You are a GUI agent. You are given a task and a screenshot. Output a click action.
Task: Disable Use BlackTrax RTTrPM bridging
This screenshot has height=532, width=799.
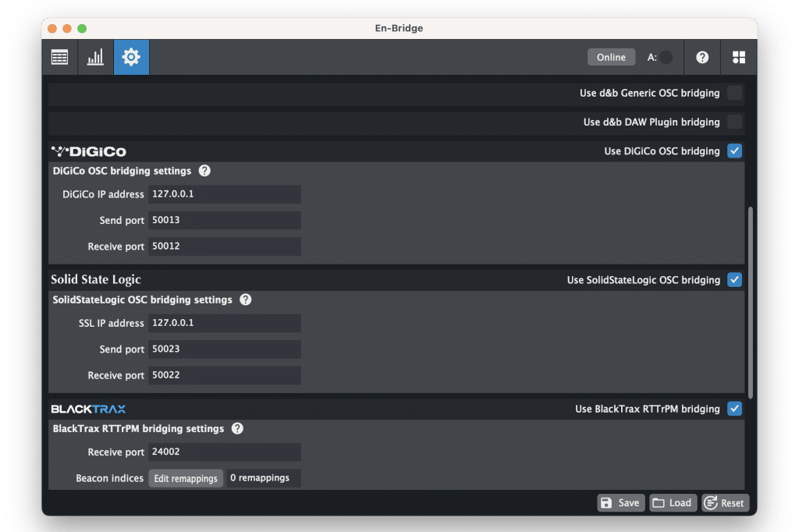pyautogui.click(x=734, y=409)
